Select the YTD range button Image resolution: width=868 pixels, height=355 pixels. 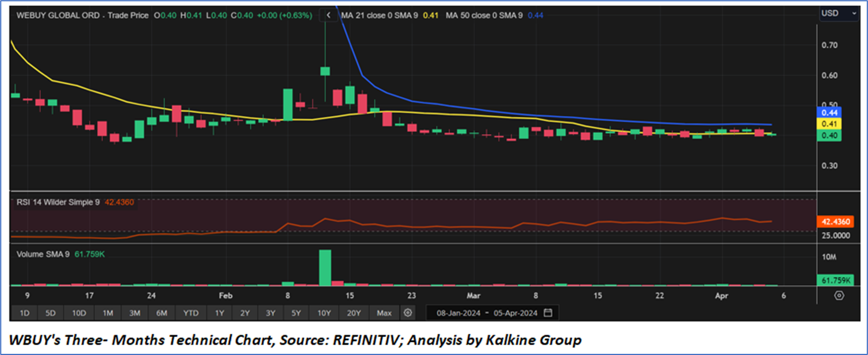190,313
